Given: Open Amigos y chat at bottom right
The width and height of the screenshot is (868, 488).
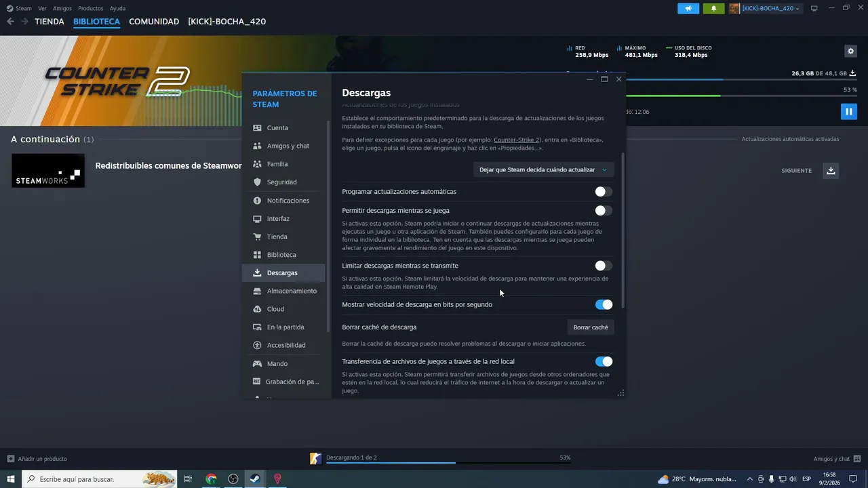Looking at the screenshot, I should (x=837, y=459).
